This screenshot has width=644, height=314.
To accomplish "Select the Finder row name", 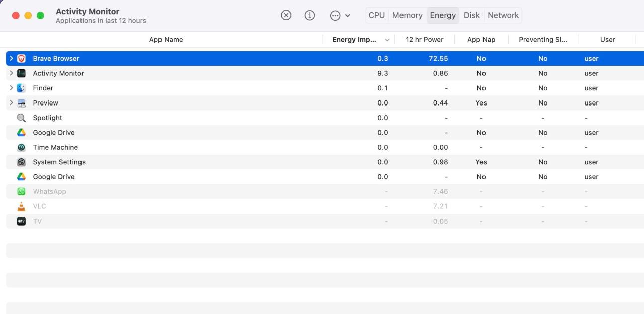I will click(43, 88).
